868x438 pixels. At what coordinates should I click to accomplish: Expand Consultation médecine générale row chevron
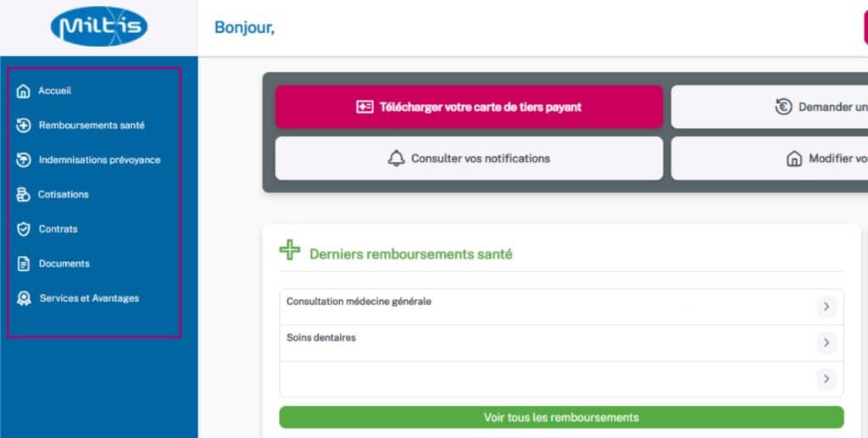point(826,307)
